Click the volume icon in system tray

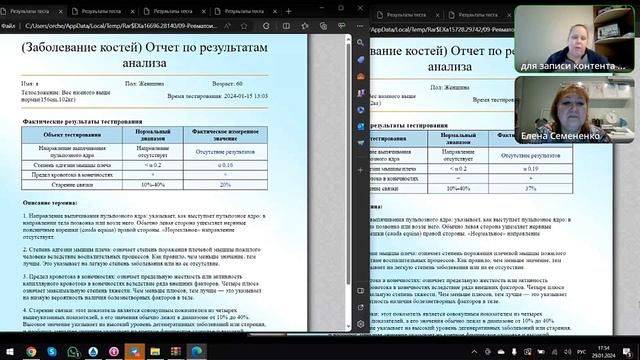pyautogui.click(x=568, y=352)
